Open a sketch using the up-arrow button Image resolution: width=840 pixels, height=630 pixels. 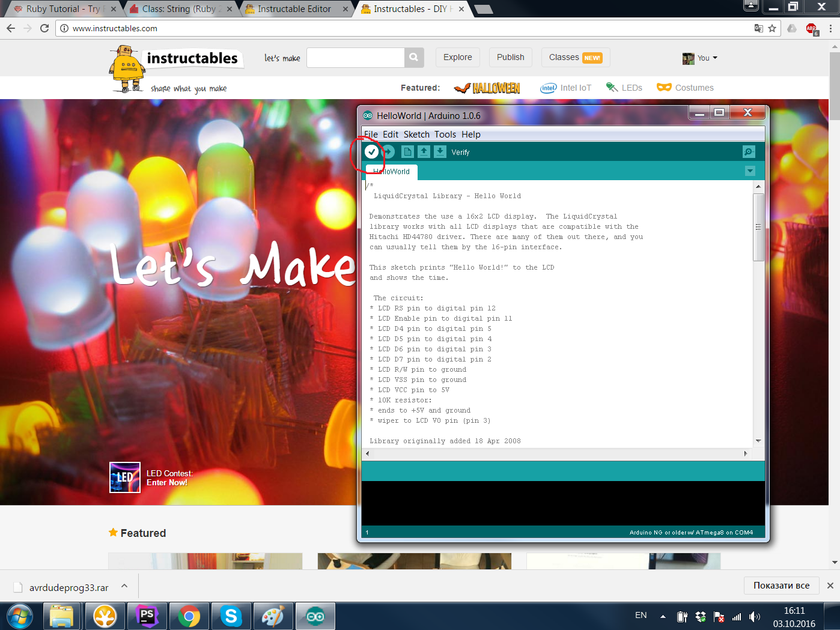point(424,152)
